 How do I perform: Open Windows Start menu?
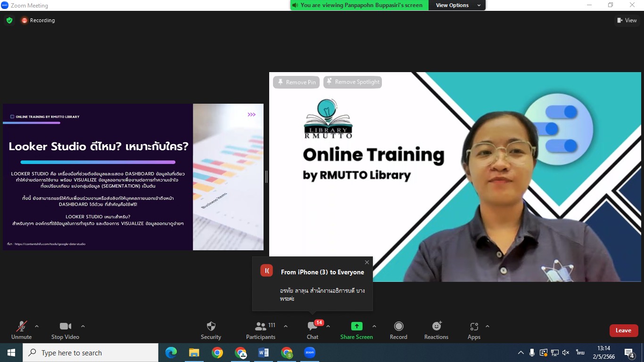[x=11, y=353]
